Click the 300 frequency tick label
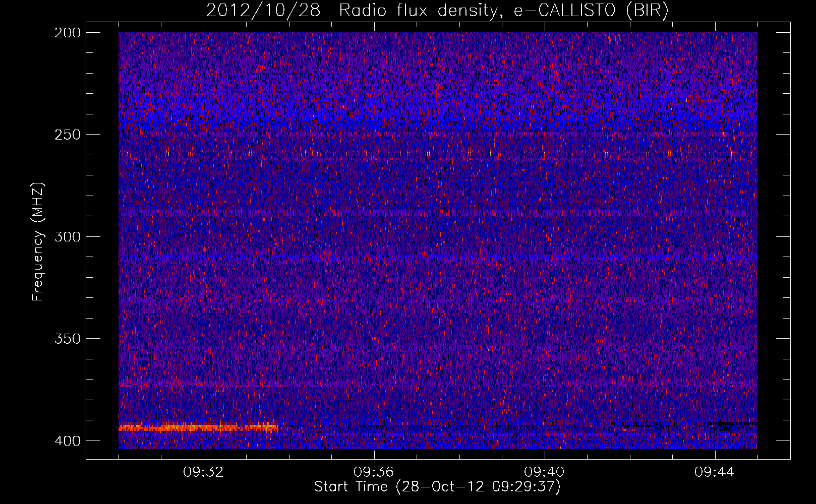Image resolution: width=816 pixels, height=504 pixels. click(67, 236)
